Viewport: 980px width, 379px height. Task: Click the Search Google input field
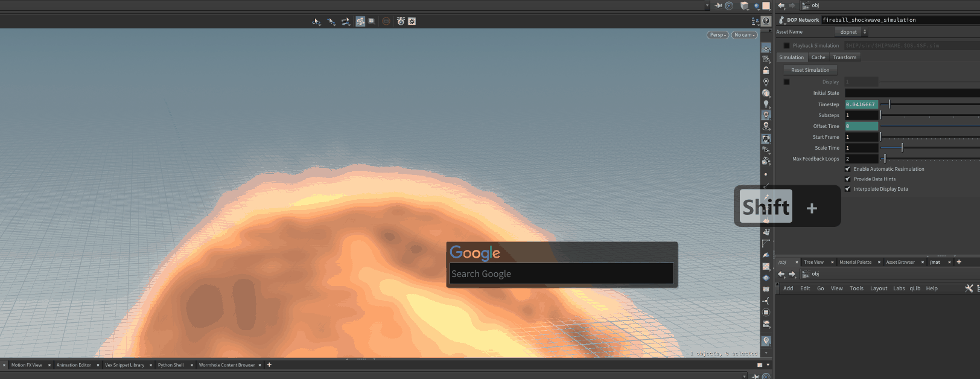pyautogui.click(x=562, y=273)
